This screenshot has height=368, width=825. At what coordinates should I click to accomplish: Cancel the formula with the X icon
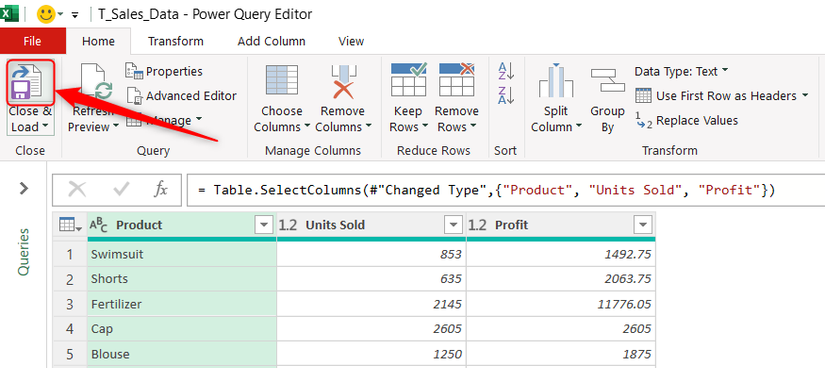click(x=77, y=190)
